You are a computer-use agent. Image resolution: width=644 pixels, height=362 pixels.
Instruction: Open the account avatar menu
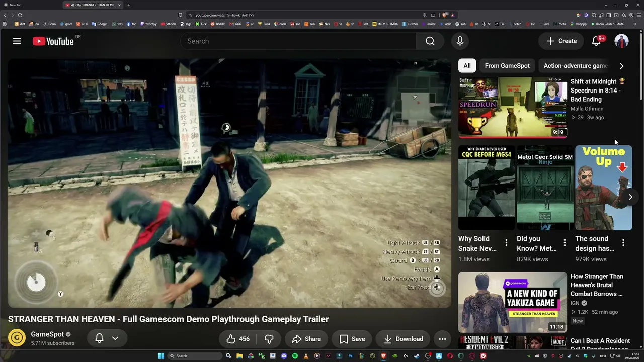pos(621,41)
